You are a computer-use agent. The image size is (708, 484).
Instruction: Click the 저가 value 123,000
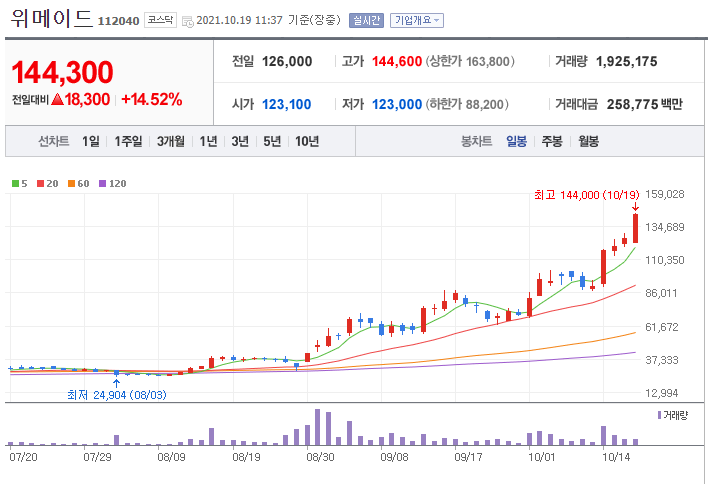point(397,104)
